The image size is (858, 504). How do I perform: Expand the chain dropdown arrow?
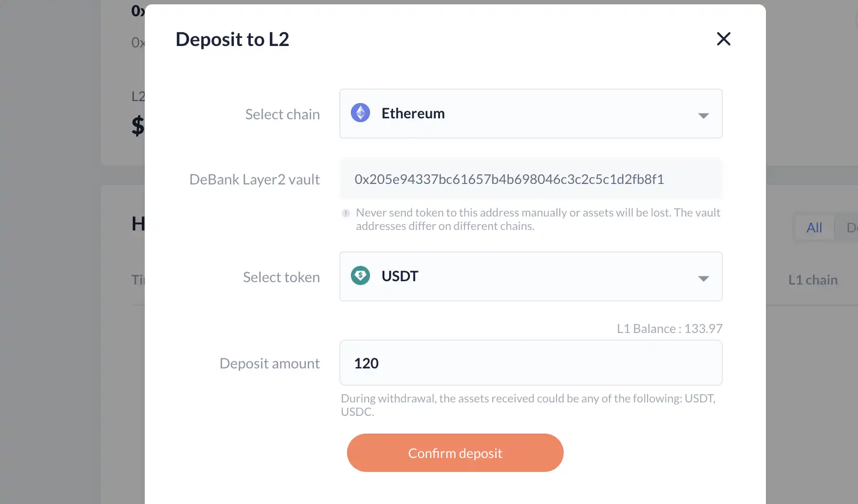703,115
